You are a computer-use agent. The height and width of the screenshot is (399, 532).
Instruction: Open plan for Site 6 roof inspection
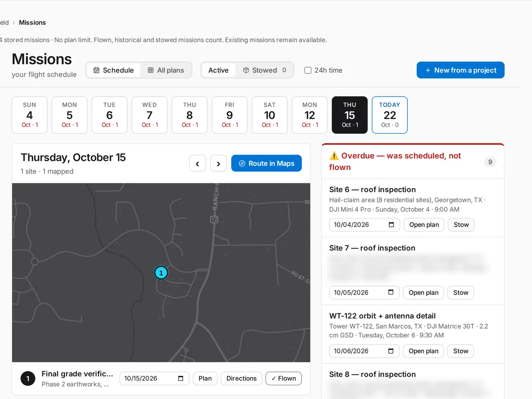[424, 225]
